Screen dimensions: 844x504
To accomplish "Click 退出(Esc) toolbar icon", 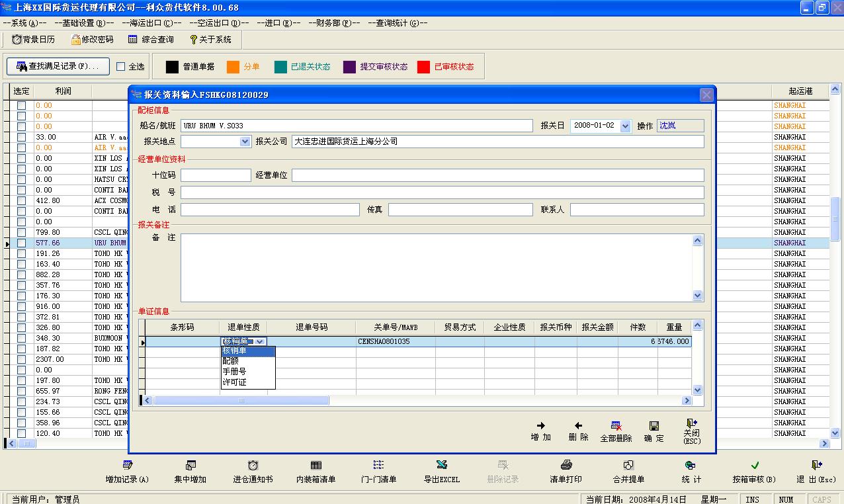I will (x=817, y=465).
